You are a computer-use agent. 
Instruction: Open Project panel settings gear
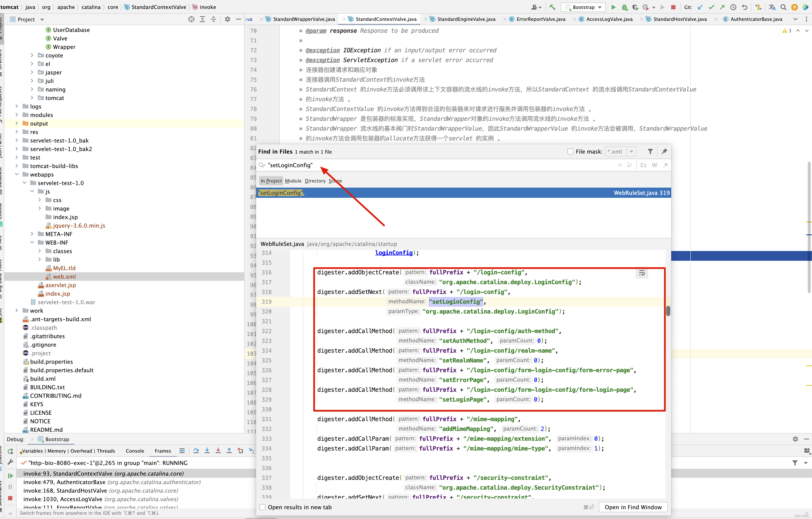[x=227, y=19]
